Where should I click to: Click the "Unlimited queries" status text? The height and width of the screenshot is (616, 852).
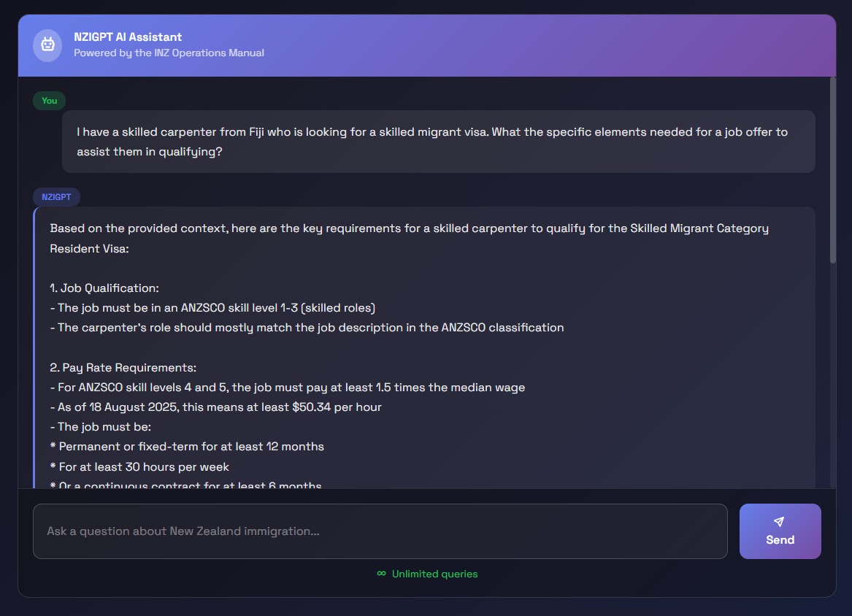point(434,574)
